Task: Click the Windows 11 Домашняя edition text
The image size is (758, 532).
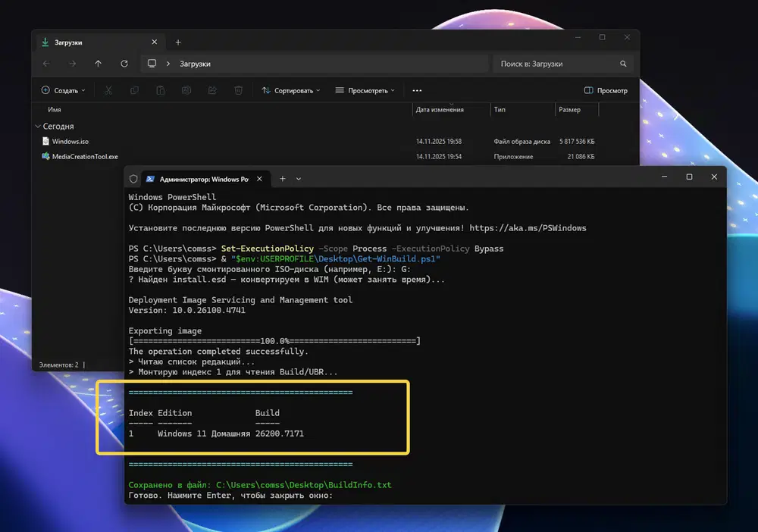Action: pos(204,434)
